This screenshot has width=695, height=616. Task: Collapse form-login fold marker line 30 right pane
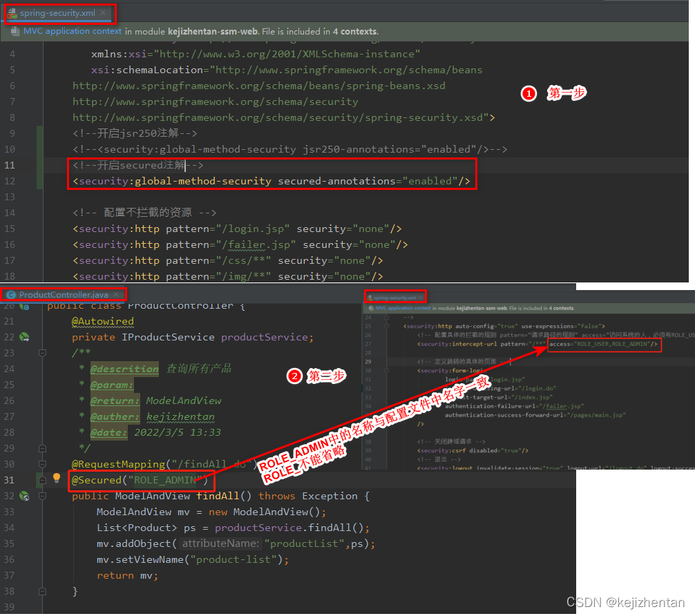(386, 370)
